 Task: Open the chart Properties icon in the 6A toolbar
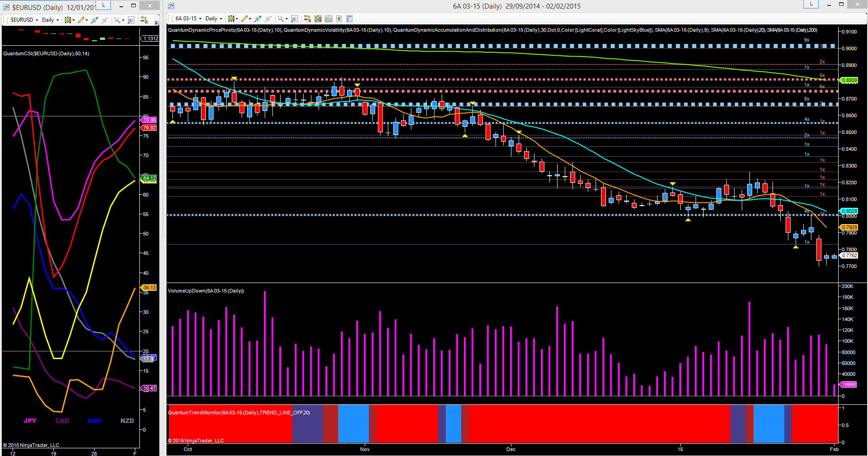pyautogui.click(x=349, y=19)
